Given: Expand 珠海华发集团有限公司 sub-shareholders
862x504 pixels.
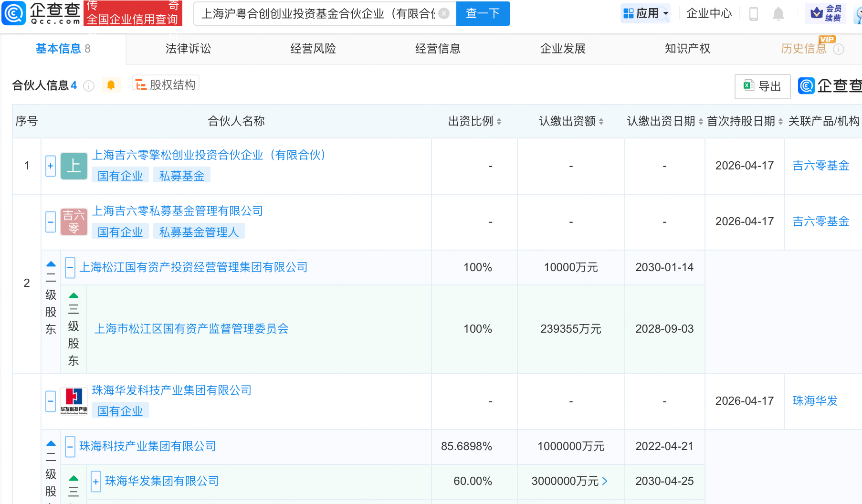Looking at the screenshot, I should tap(96, 481).
